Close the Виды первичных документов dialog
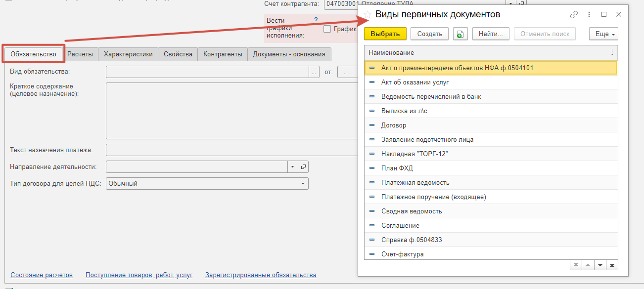The image size is (644, 289). click(618, 15)
